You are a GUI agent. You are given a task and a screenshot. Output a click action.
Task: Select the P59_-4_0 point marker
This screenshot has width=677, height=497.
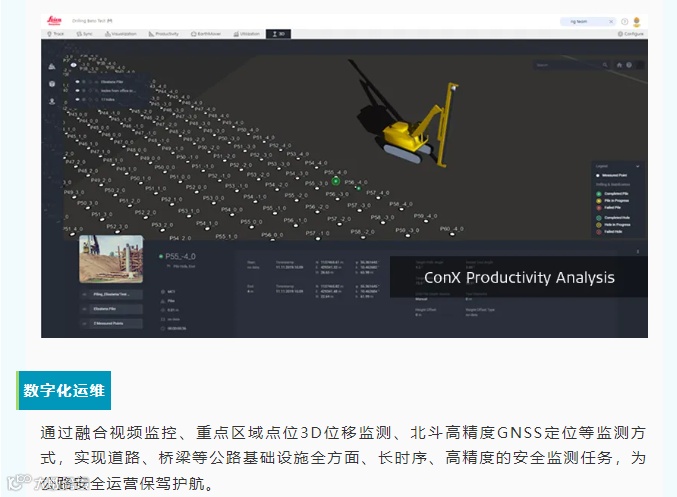[x=426, y=222]
